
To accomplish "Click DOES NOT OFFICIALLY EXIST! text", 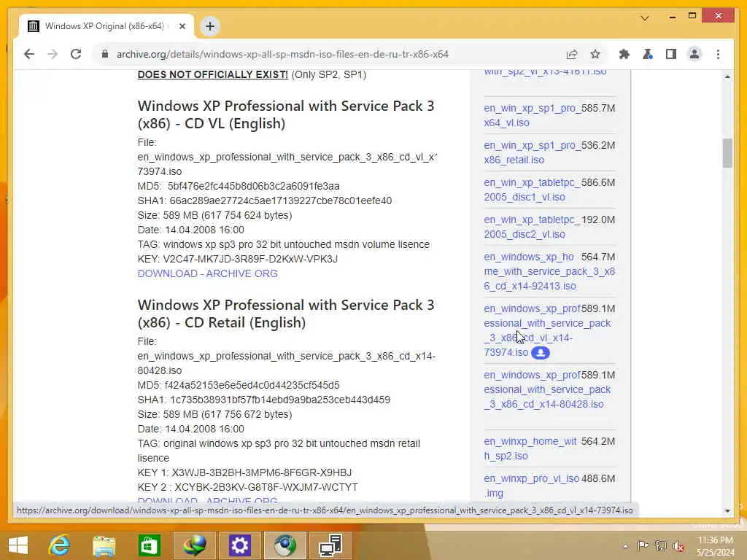I will [x=213, y=74].
